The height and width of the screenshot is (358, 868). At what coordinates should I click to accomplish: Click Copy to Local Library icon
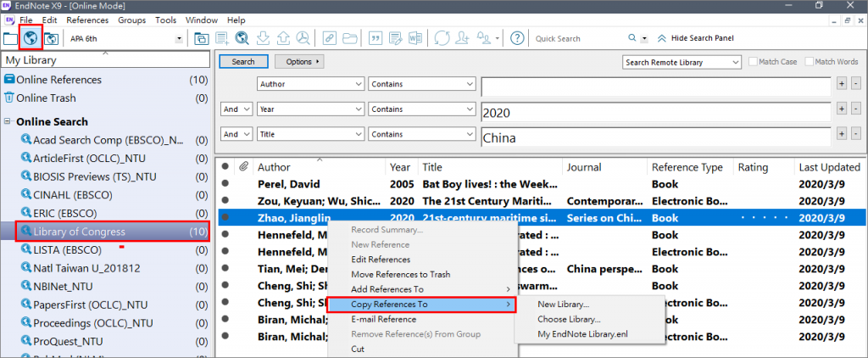click(x=201, y=38)
